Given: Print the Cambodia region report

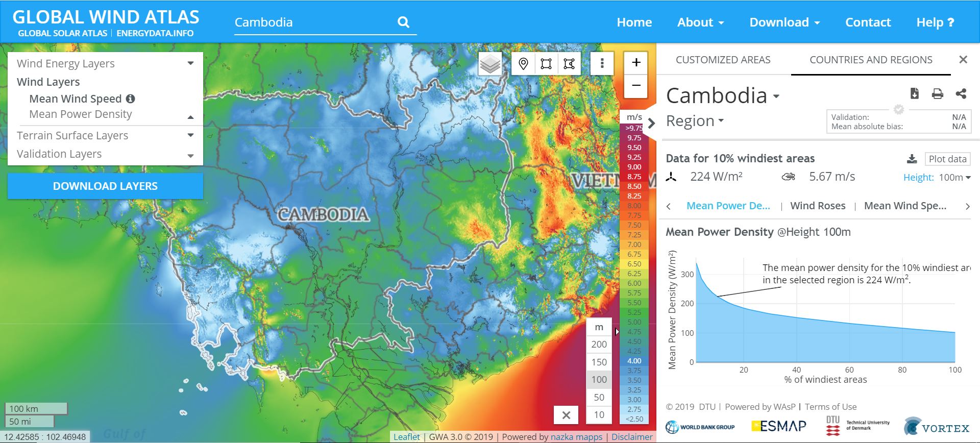Looking at the screenshot, I should coord(937,93).
